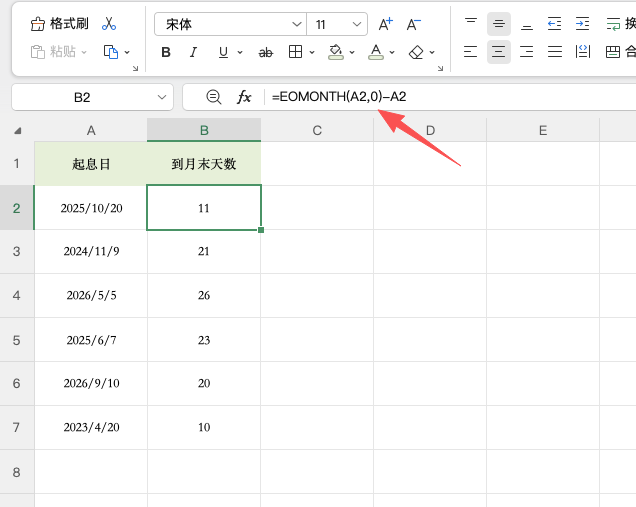Image resolution: width=636 pixels, height=507 pixels.
Task: Align text right
Action: 526,52
